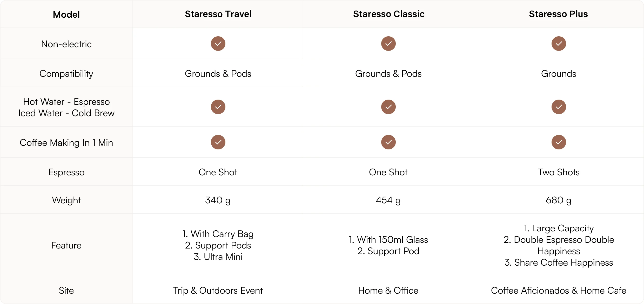
Task: Click the Model header cell
Action: pos(66,15)
